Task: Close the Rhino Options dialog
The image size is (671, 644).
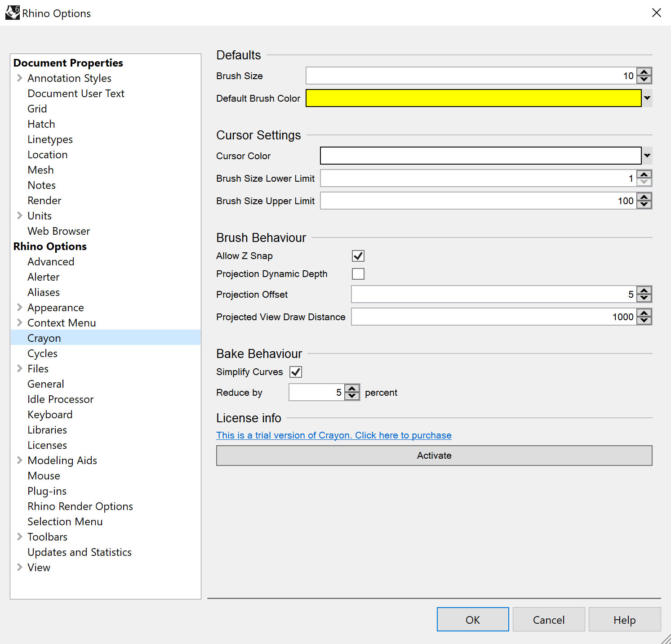Action: 656,13
